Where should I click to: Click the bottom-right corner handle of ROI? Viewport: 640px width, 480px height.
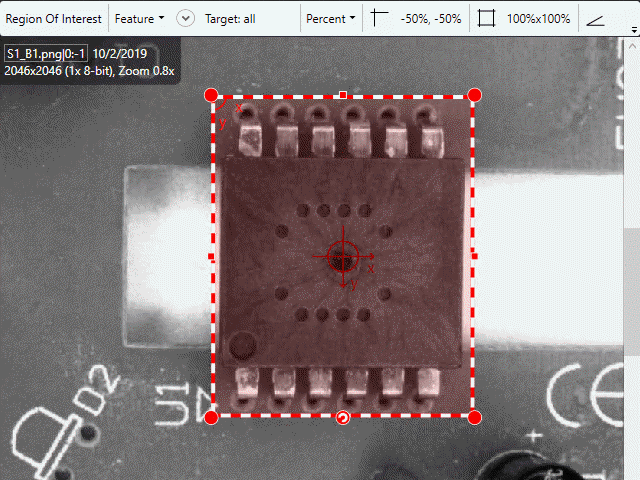click(475, 417)
